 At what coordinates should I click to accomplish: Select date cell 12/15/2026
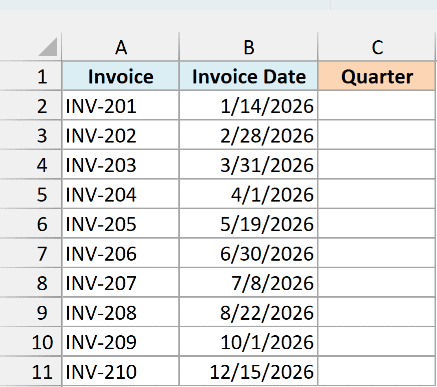click(249, 371)
